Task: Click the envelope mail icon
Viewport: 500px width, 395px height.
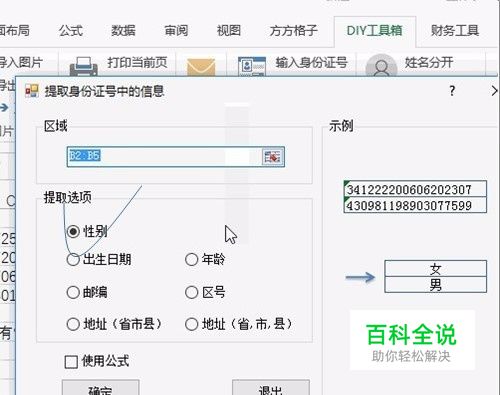Action: click(201, 67)
